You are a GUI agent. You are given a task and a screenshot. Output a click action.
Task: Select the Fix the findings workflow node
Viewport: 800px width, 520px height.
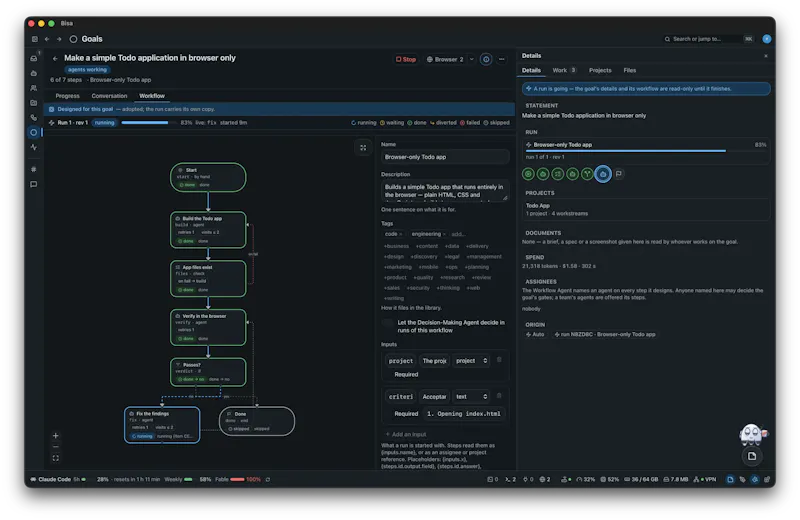(162, 425)
